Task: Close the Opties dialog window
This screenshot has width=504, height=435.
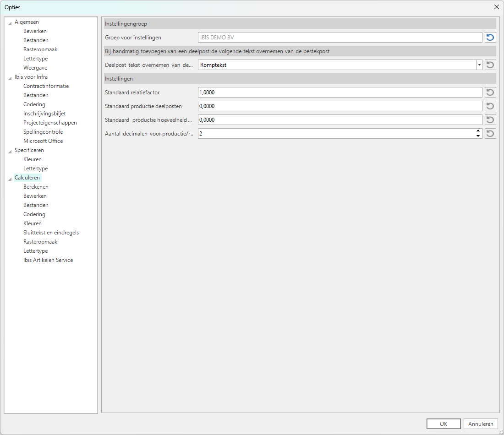Action: tap(496, 7)
